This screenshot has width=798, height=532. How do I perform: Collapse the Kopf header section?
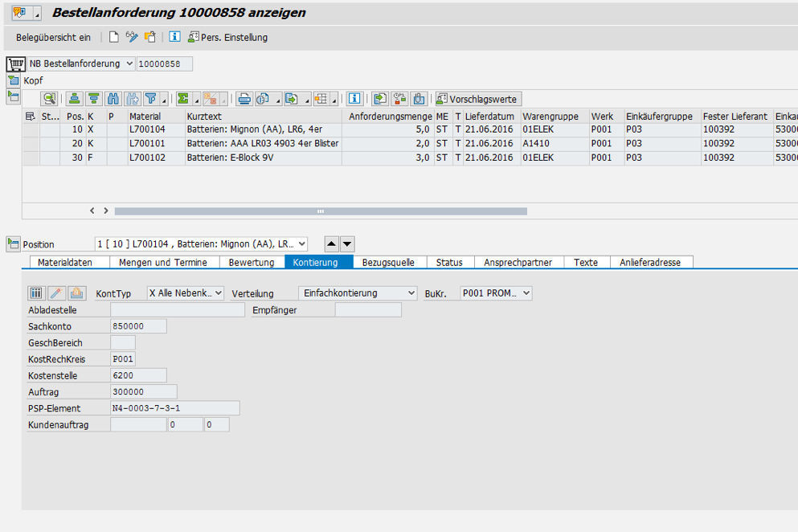tap(13, 80)
